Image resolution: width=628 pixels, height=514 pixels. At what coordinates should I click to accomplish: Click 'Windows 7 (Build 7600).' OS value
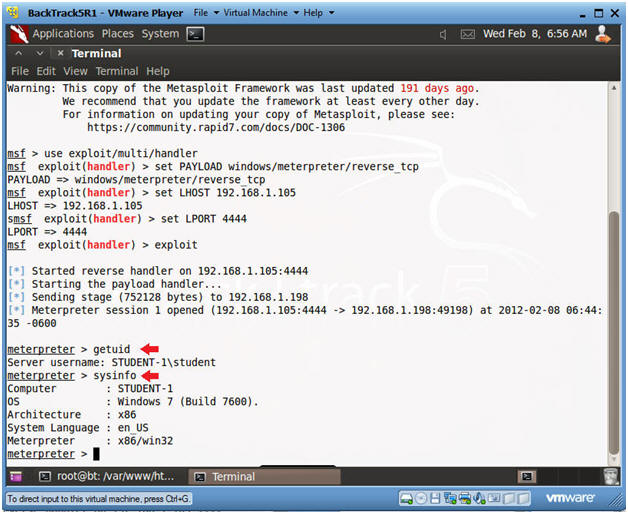pyautogui.click(x=188, y=401)
